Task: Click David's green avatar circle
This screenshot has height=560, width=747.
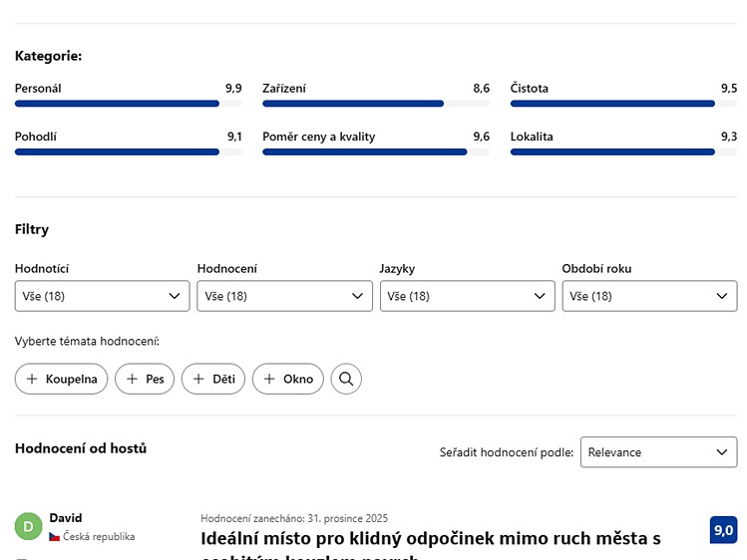Action: 29,527
